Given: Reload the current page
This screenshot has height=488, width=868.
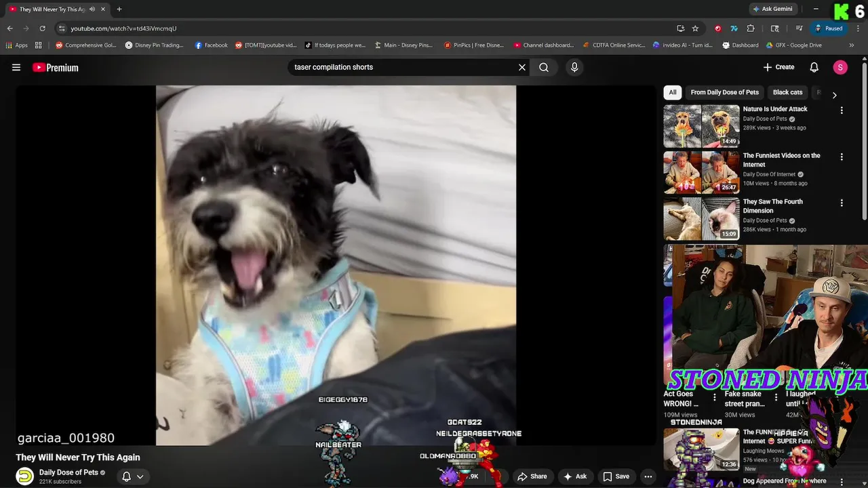Looking at the screenshot, I should (x=42, y=28).
